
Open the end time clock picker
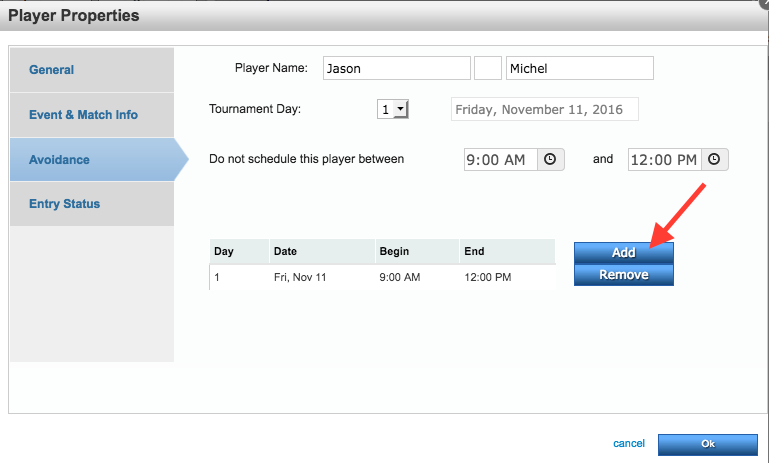pos(715,159)
